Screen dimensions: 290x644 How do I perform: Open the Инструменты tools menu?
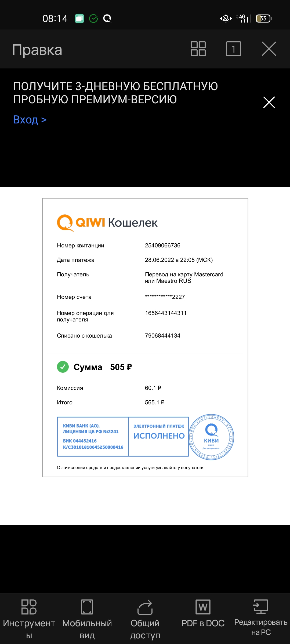[29, 619]
